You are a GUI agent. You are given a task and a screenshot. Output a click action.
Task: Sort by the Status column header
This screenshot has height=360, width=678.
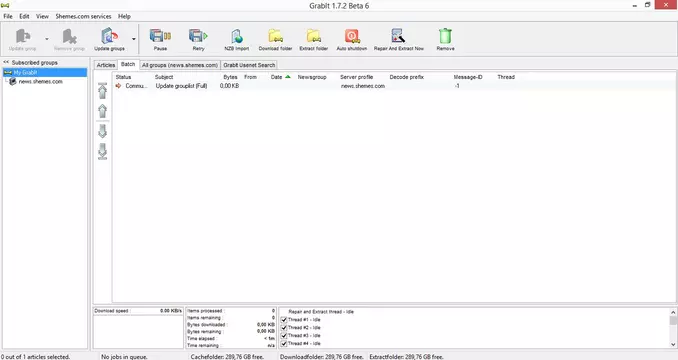(x=123, y=77)
